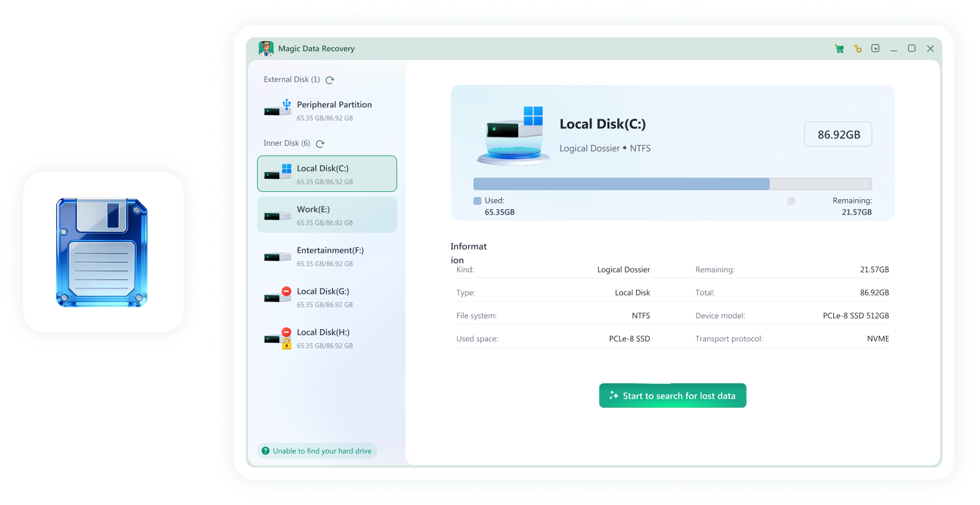This screenshot has width=980, height=505.
Task: Click the help question mark icon
Action: pyautogui.click(x=266, y=451)
